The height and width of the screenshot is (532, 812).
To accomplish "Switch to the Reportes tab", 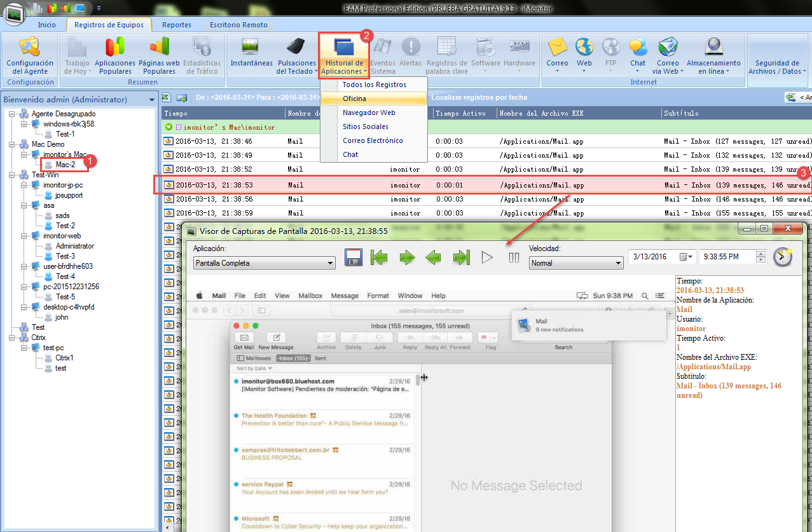I will point(177,25).
